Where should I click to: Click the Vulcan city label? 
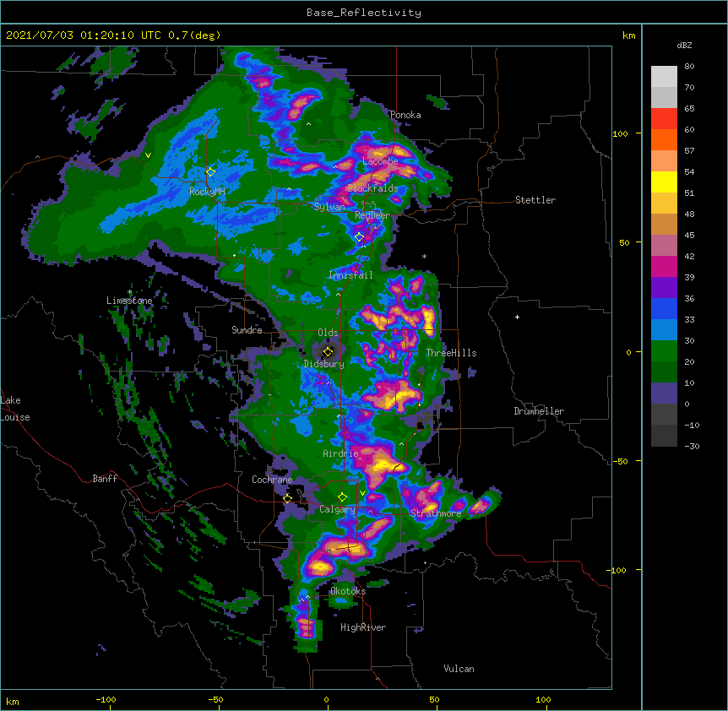[x=459, y=669]
